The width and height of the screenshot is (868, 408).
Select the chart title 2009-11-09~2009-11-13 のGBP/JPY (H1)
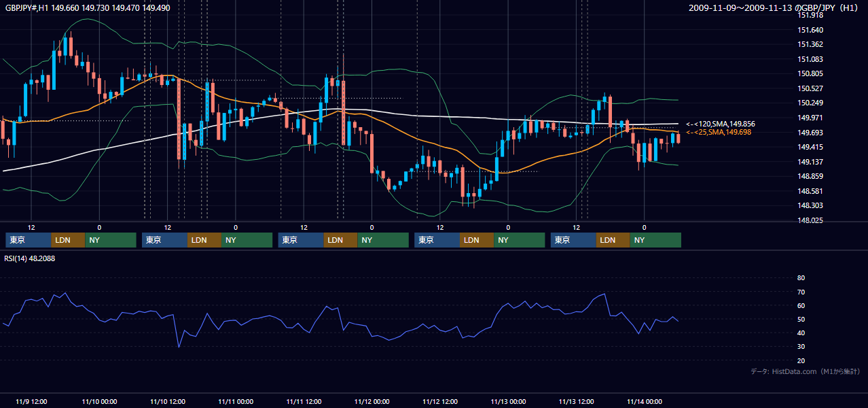774,7
